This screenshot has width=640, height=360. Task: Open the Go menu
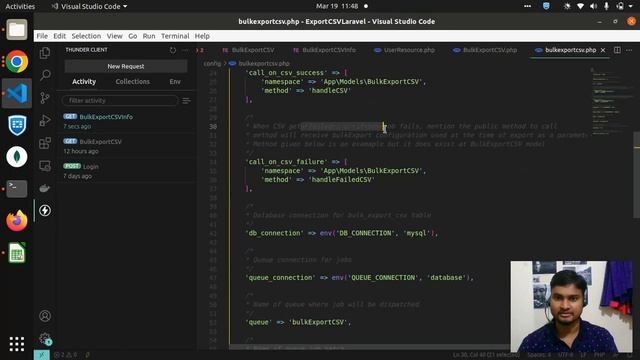click(133, 36)
